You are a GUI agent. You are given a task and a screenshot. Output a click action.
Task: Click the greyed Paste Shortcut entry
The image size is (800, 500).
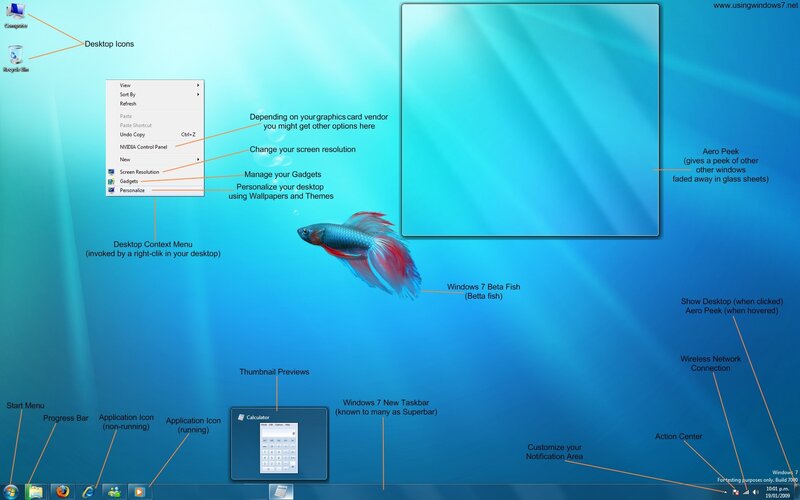tap(155, 126)
